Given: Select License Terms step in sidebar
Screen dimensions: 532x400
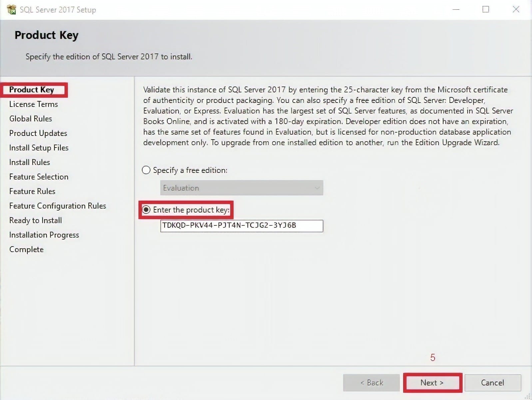Looking at the screenshot, I should 34,104.
